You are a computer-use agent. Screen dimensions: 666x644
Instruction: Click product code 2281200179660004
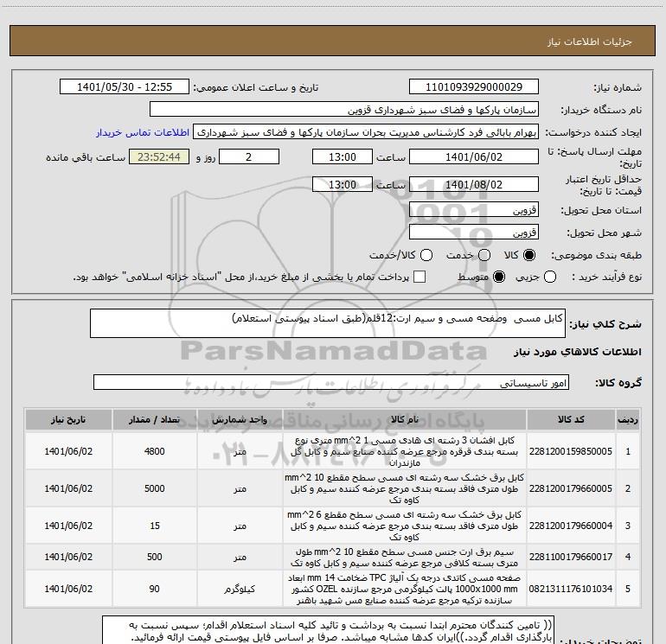tap(571, 526)
